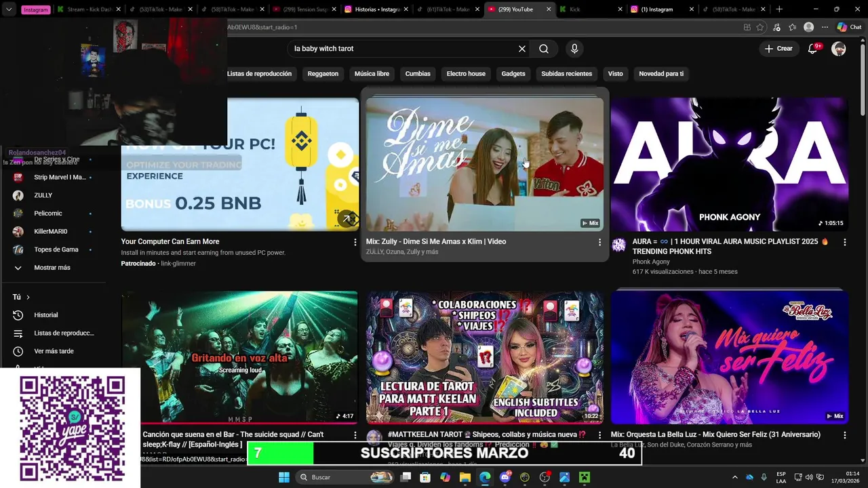
Task: Open Windows Start menu
Action: [x=284, y=477]
